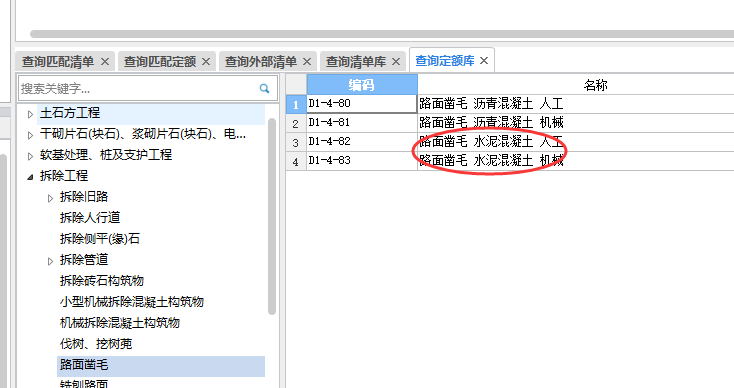Select code cell D1-4-80

pos(362,104)
